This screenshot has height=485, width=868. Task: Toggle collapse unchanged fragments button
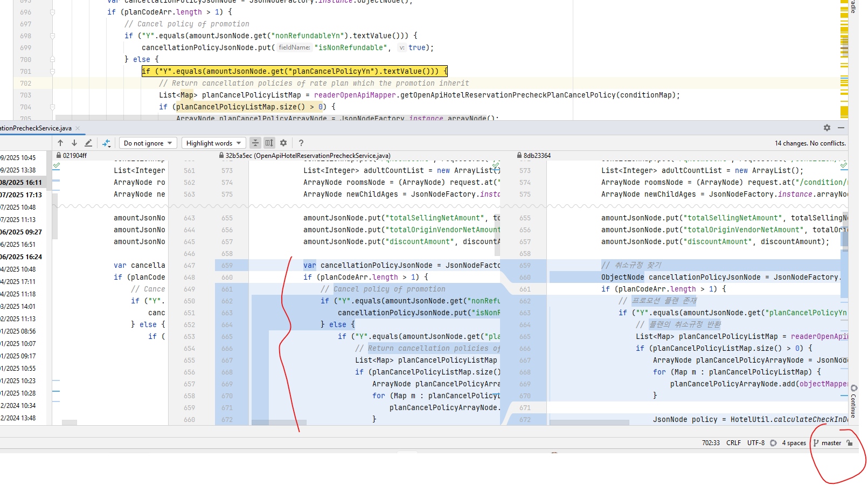(x=255, y=143)
